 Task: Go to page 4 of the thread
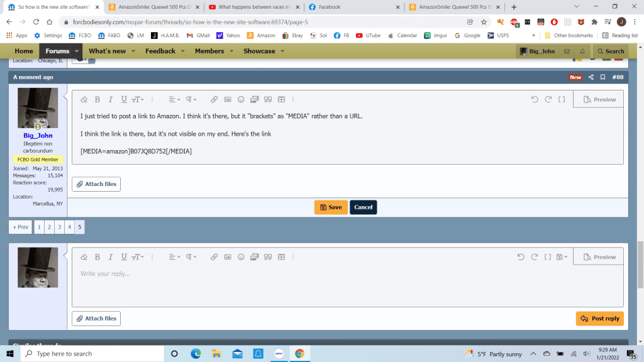tap(69, 227)
